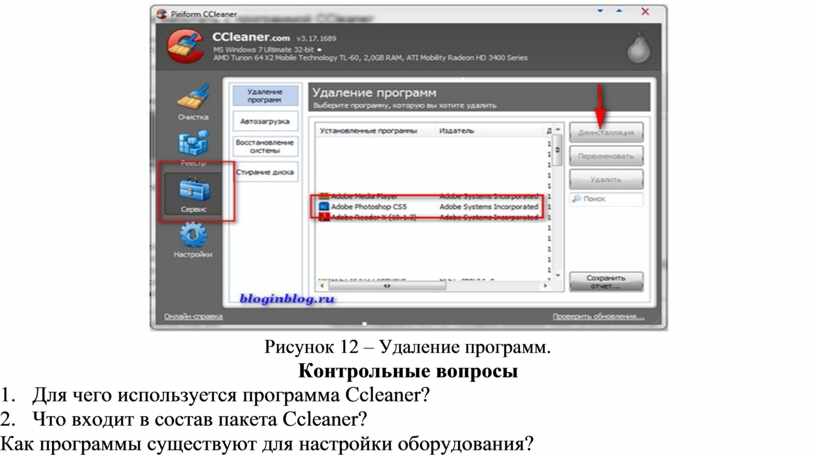Open the Онлайн-справка link

pyautogui.click(x=193, y=316)
